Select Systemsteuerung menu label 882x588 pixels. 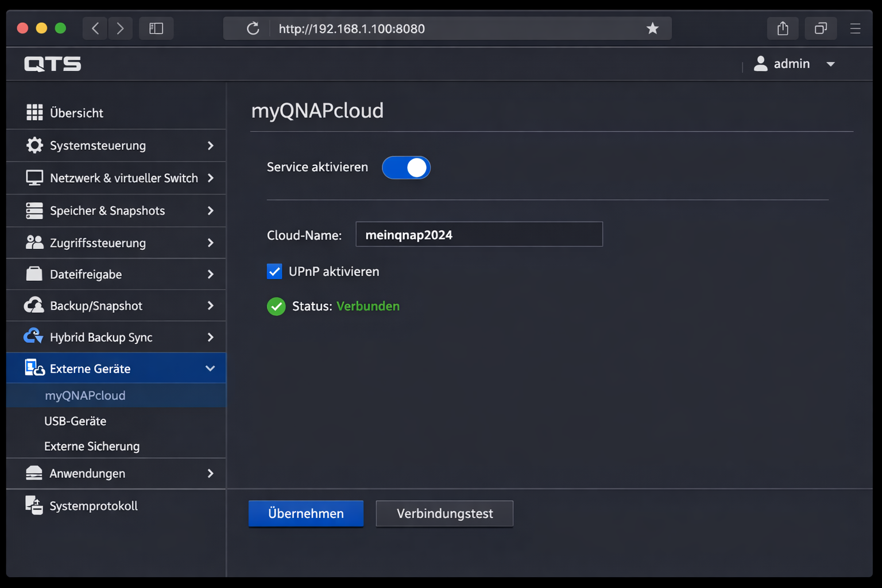pos(98,146)
